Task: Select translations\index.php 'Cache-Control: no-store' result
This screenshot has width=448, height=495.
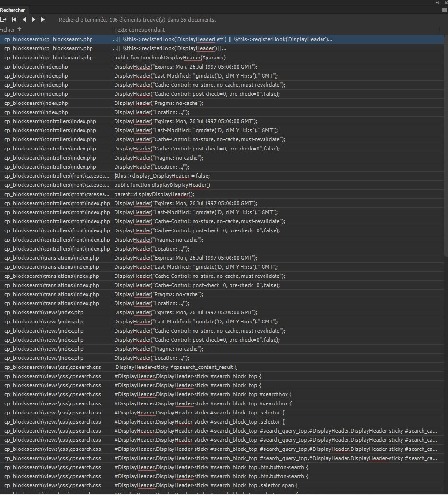Action: coord(222,276)
